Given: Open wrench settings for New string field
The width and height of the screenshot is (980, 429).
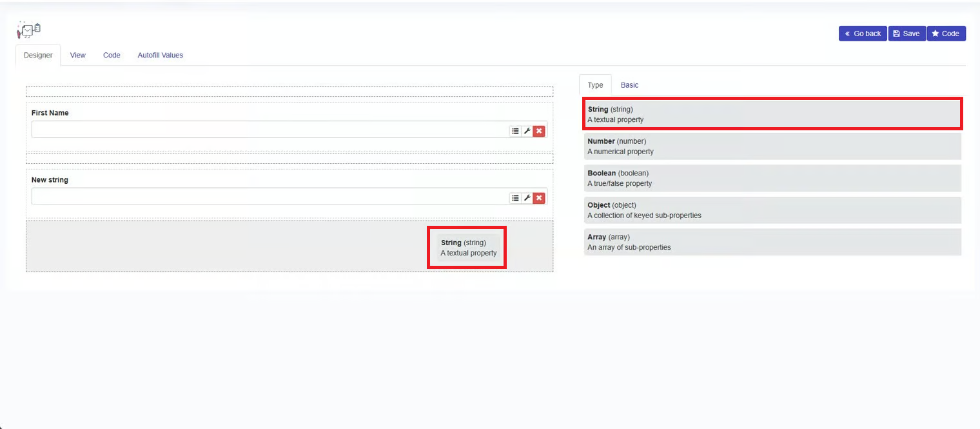Looking at the screenshot, I should (x=527, y=198).
